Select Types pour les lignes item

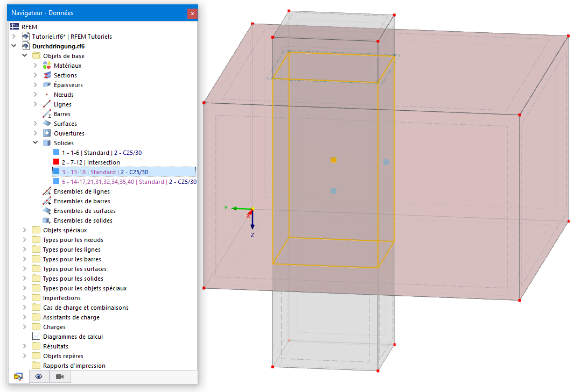coord(72,250)
